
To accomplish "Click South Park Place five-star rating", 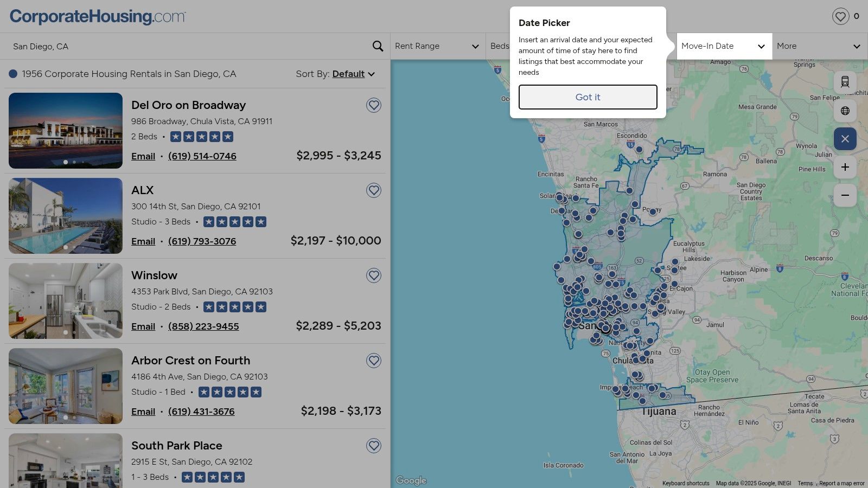I will click(213, 477).
